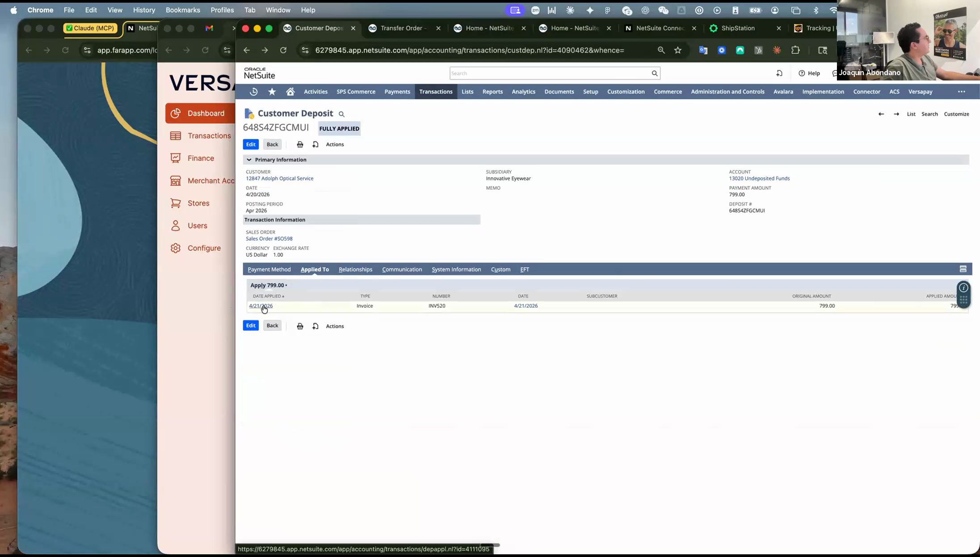The height and width of the screenshot is (557, 980).
Task: Click the bottom Print icon below Applied list
Action: (x=300, y=326)
